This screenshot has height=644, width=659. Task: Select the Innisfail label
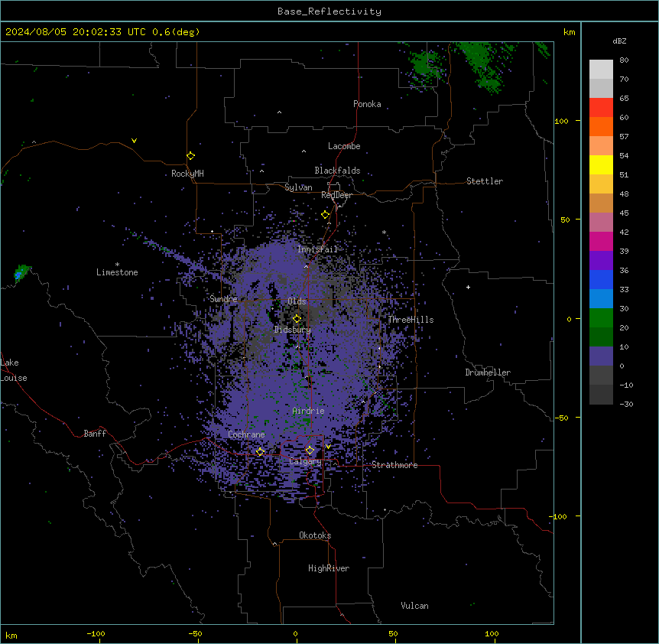pos(318,249)
